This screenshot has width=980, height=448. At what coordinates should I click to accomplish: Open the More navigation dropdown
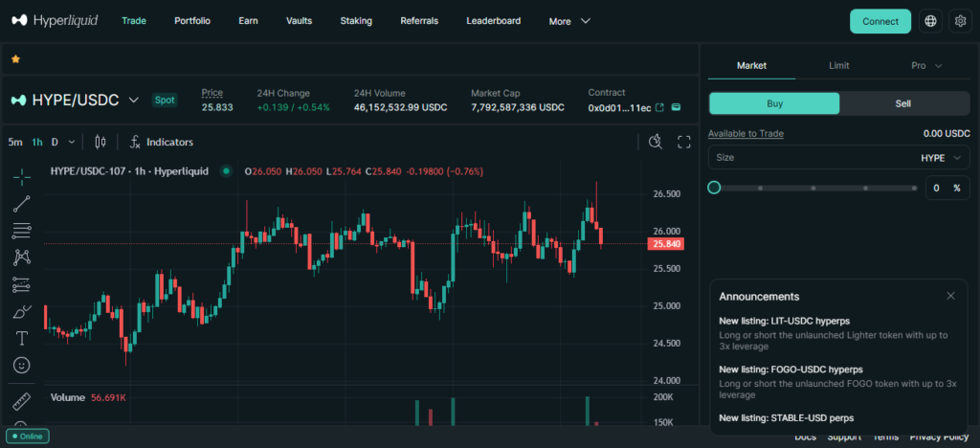click(x=569, y=21)
